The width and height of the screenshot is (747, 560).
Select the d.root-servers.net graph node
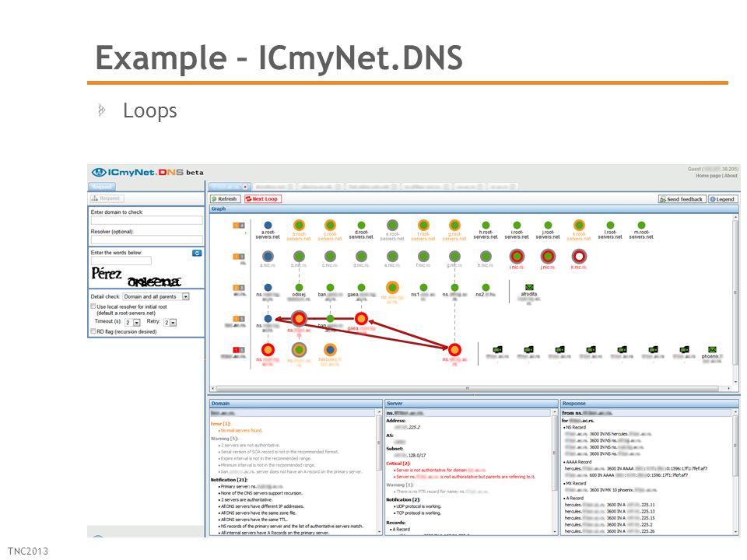coord(361,226)
